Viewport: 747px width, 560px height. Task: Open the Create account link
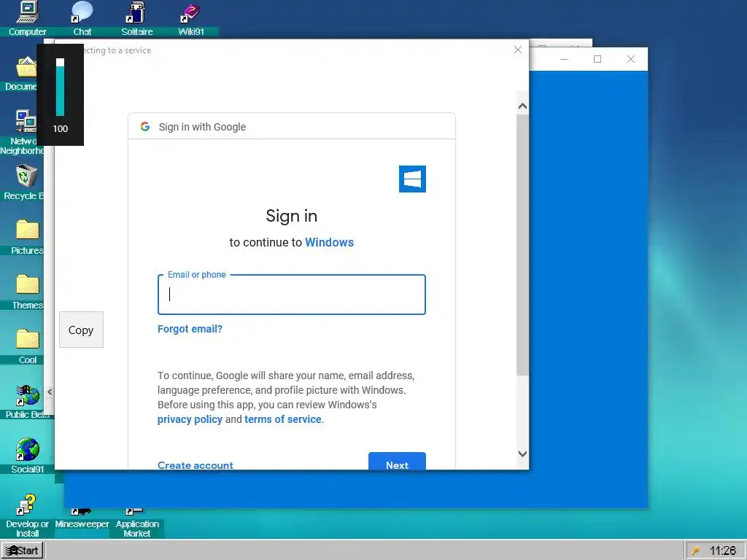196,464
